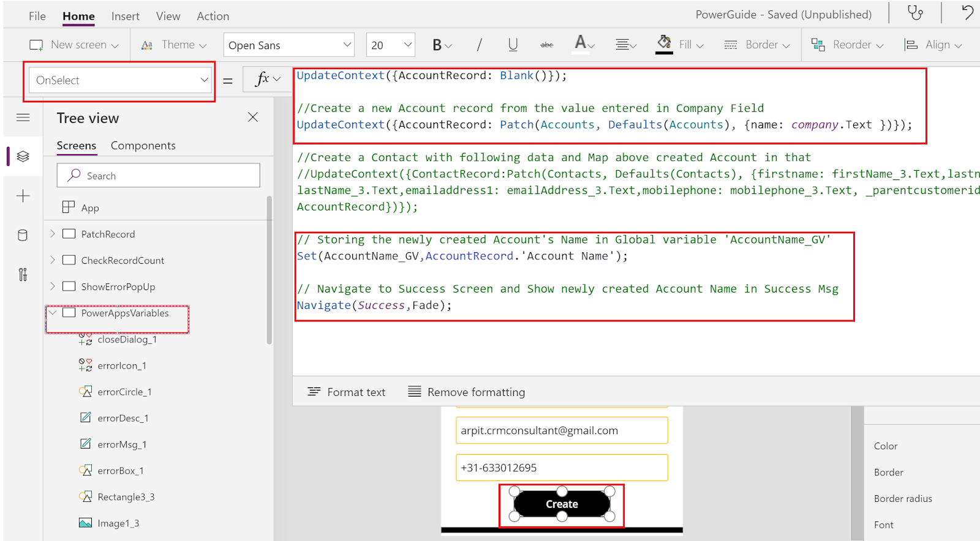Click the Undo arrow icon

[967, 12]
